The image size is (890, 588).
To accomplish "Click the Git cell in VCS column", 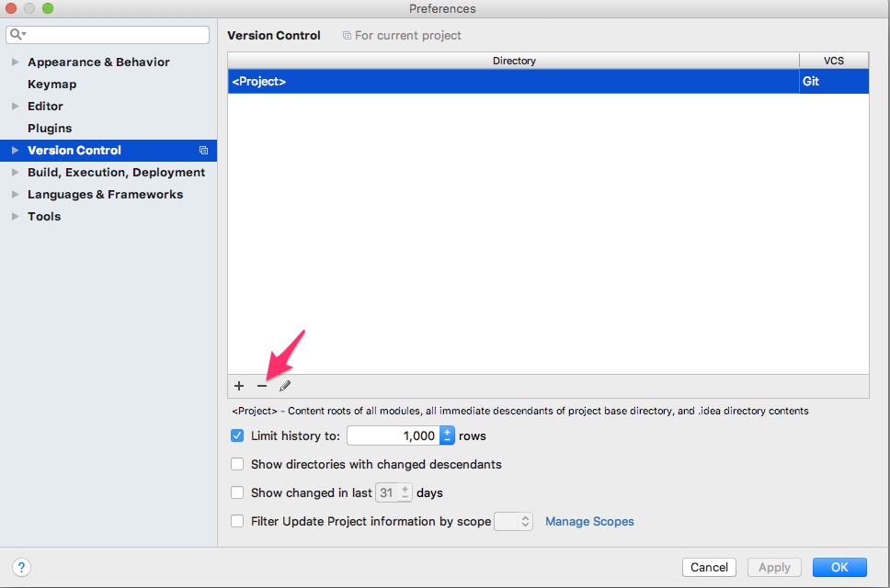I will tap(834, 81).
